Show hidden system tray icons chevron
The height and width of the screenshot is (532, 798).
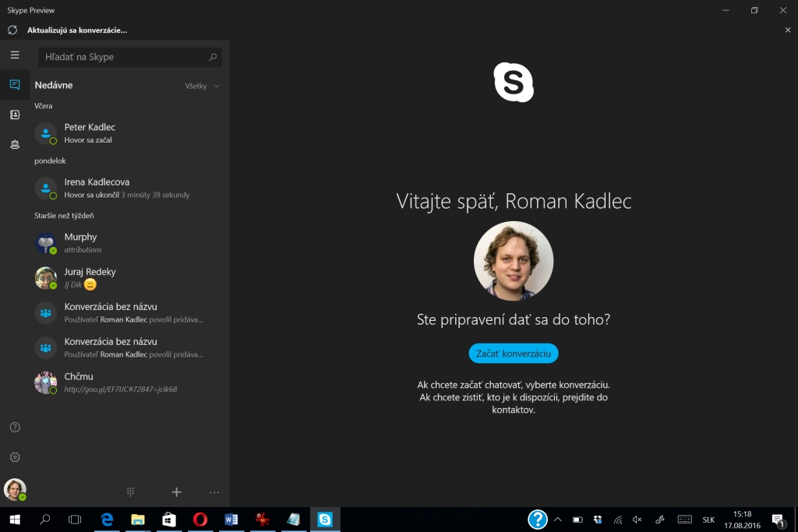(x=558, y=520)
